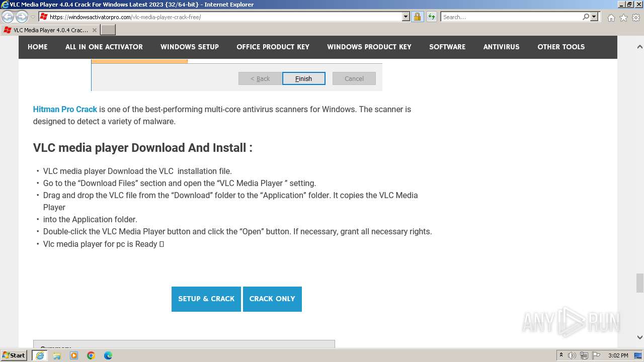
Task: Select the VLC Media Player 4.0.4 tab
Action: (x=50, y=30)
